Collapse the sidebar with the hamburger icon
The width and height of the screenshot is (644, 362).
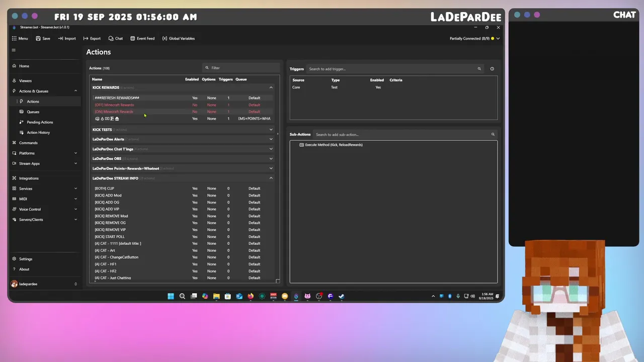point(14,50)
